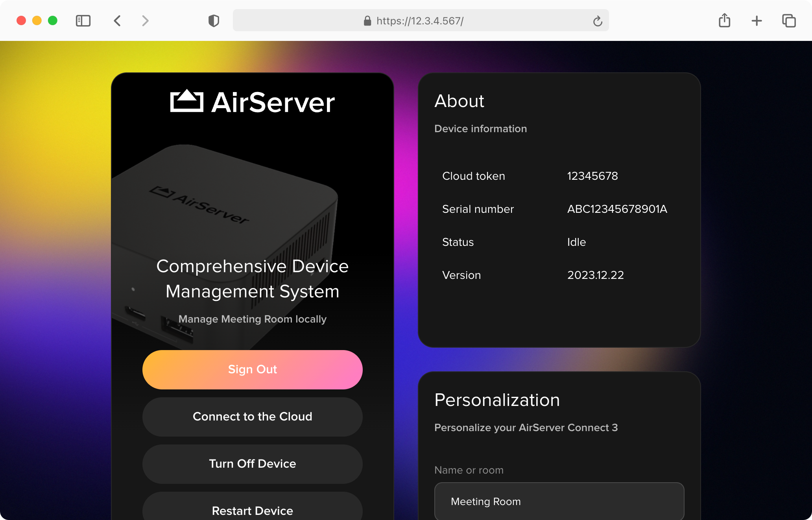Open the privacy shield report icon

[x=214, y=20]
